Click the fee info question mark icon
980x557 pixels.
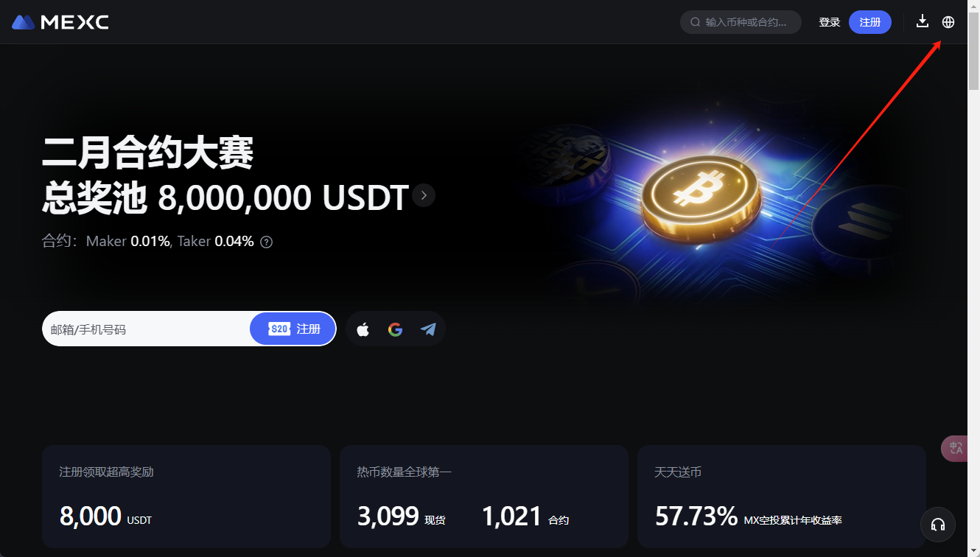(267, 242)
